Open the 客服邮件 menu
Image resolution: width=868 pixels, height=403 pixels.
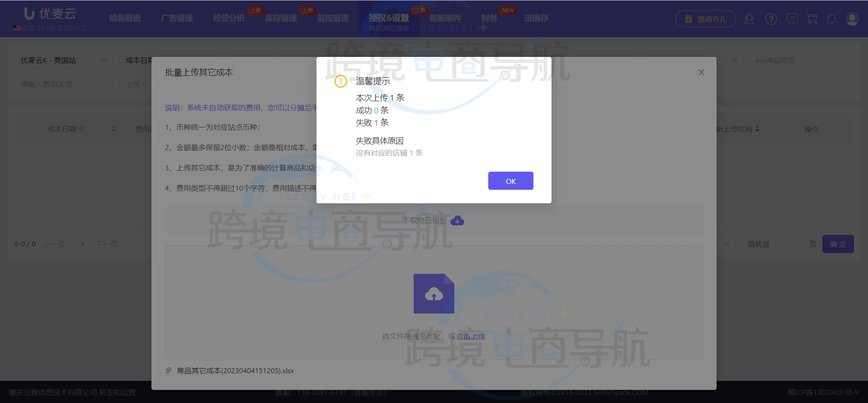tap(445, 18)
